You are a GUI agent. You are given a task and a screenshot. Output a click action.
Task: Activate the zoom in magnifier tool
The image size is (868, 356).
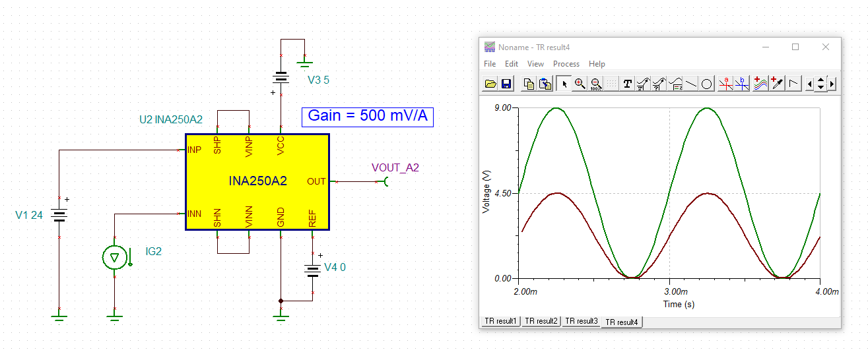tap(580, 84)
